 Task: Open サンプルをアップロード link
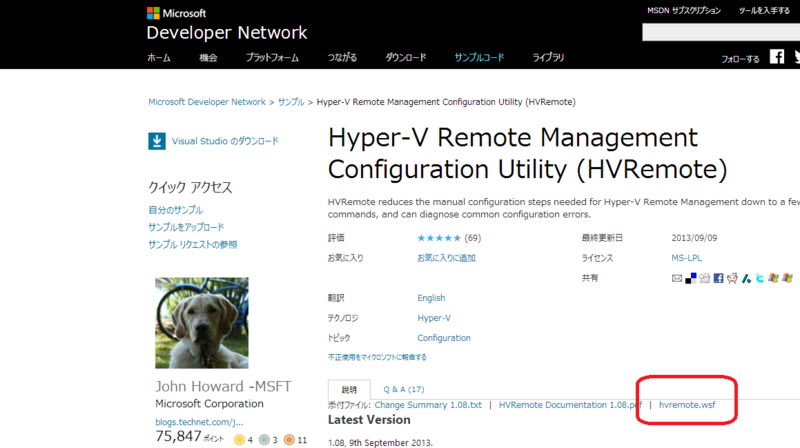(x=186, y=227)
